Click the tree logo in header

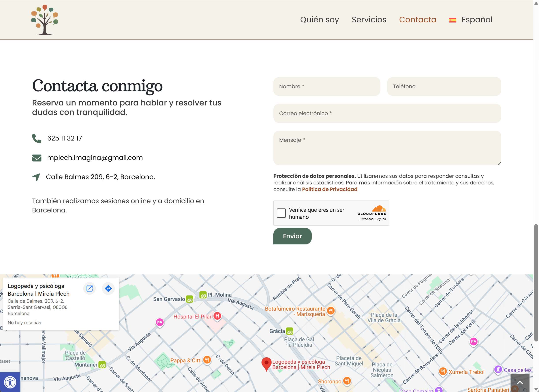[x=45, y=20]
